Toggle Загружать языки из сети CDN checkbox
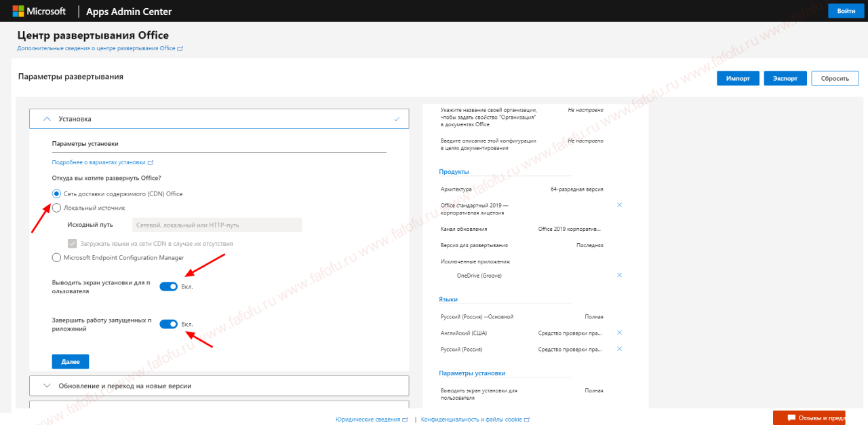Screen dimensions: 868x425 [x=72, y=243]
